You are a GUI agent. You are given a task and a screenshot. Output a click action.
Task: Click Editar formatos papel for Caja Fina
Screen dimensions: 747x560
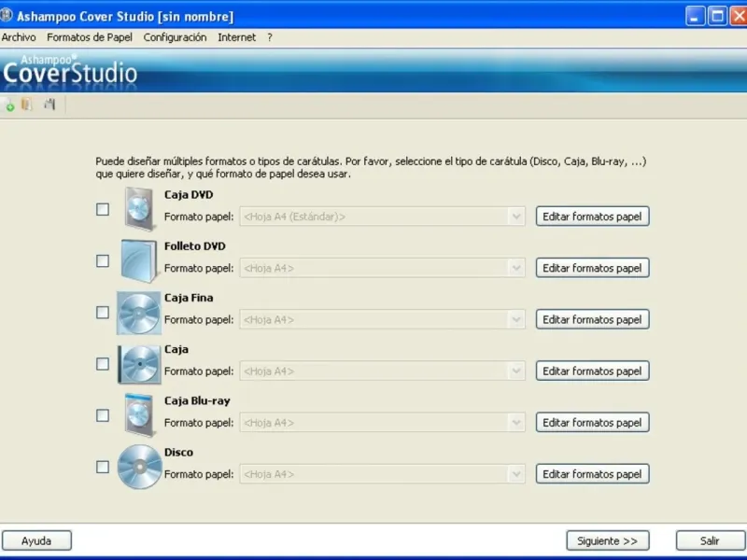(592, 319)
